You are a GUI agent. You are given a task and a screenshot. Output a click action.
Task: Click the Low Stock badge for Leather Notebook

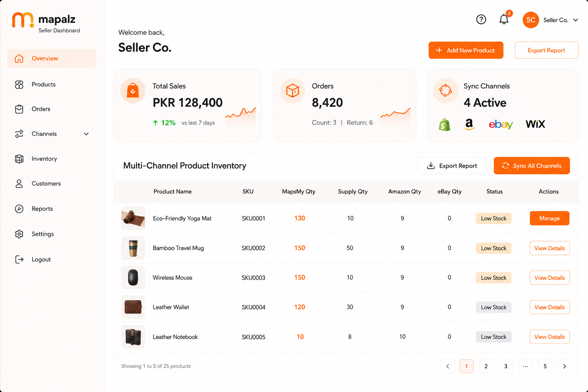494,337
